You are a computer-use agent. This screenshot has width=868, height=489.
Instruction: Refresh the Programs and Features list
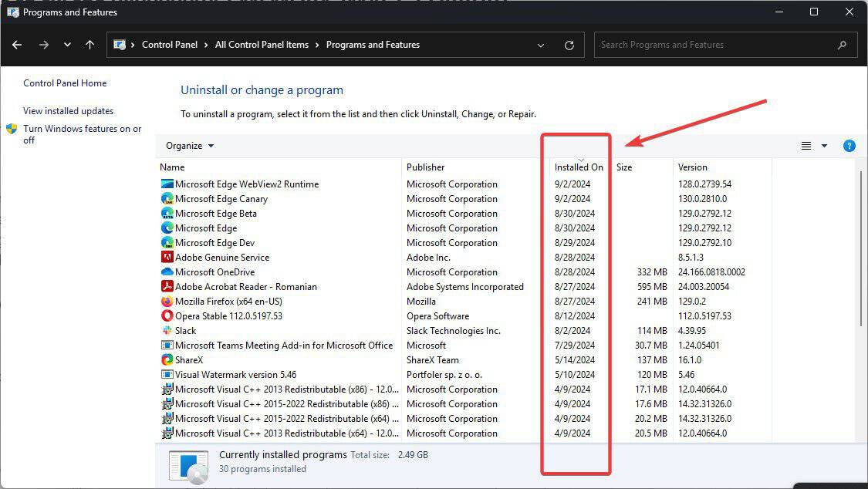click(569, 46)
